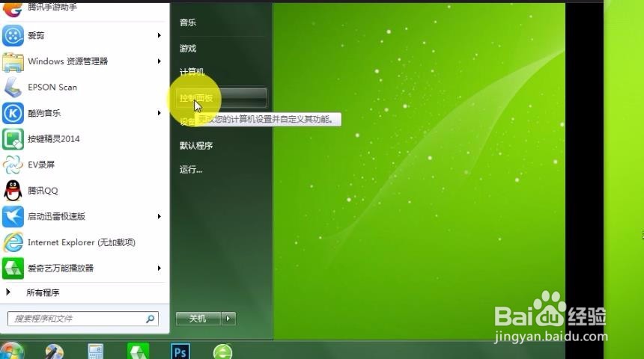This screenshot has height=359, width=644.
Task: Launch the 按键精灵2014 icon
Action: point(13,139)
